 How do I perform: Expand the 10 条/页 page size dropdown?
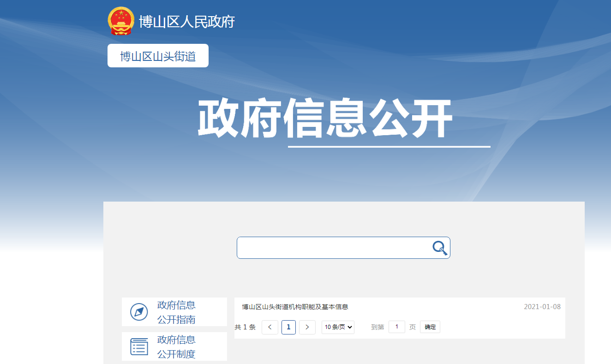click(x=338, y=327)
